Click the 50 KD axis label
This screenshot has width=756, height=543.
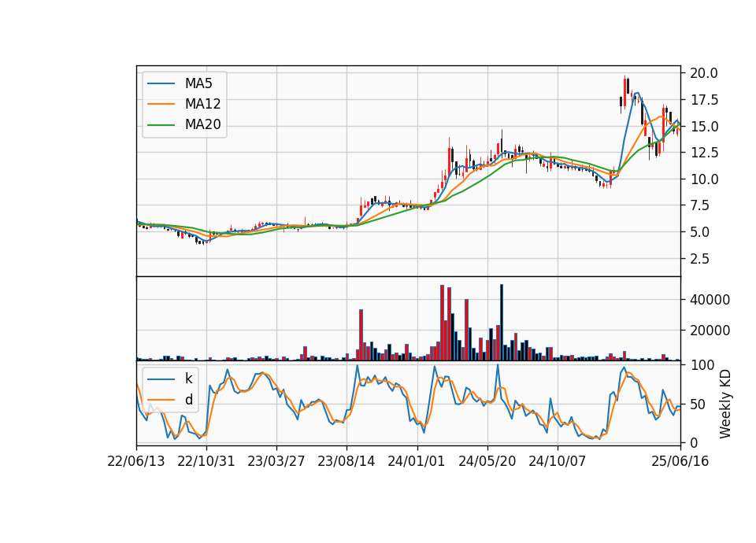pyautogui.click(x=697, y=404)
